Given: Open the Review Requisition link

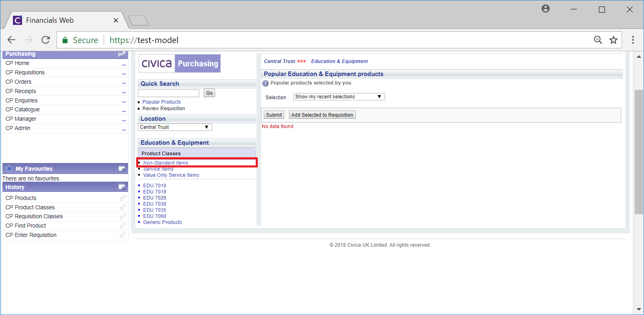Looking at the screenshot, I should (164, 109).
